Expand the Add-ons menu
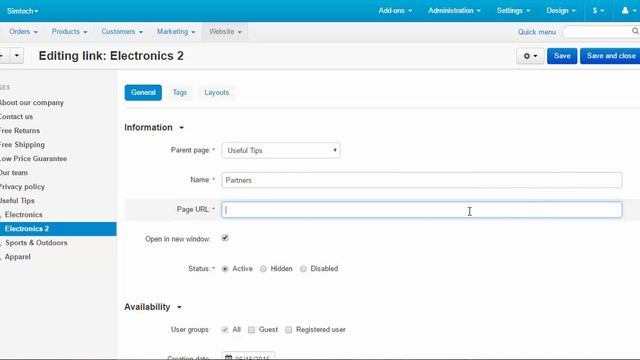The image size is (640, 360). pos(395,11)
